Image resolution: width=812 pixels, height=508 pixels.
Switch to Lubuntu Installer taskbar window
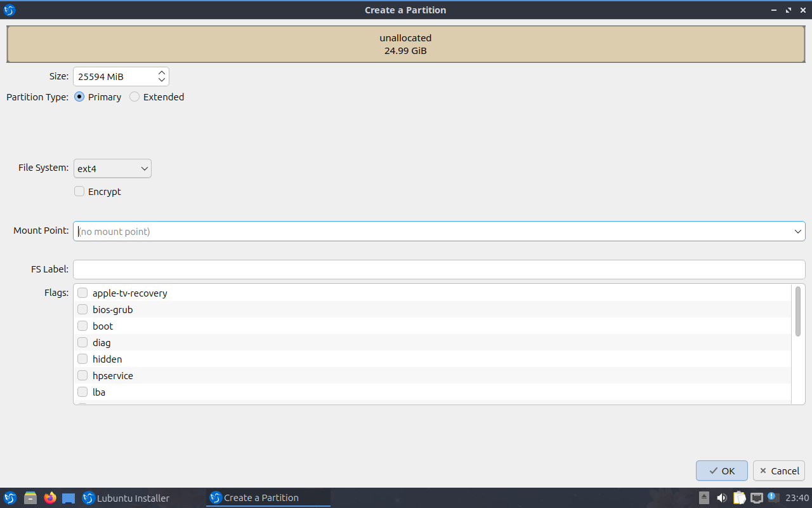click(x=127, y=498)
